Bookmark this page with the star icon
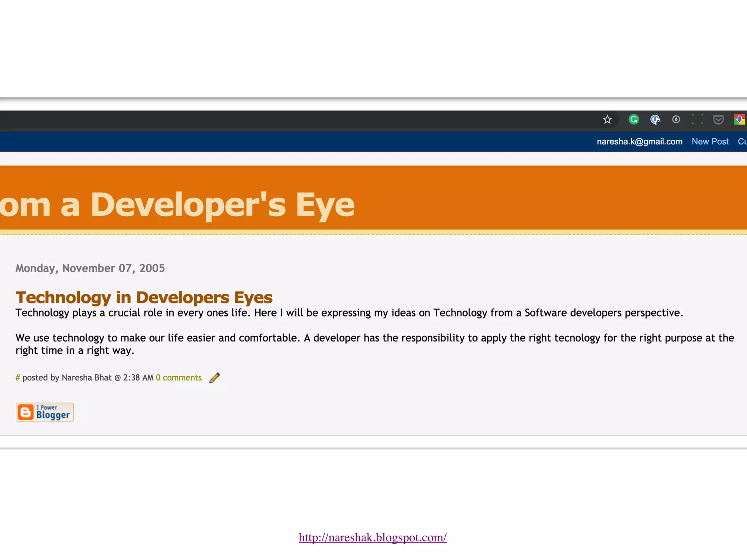 [607, 120]
